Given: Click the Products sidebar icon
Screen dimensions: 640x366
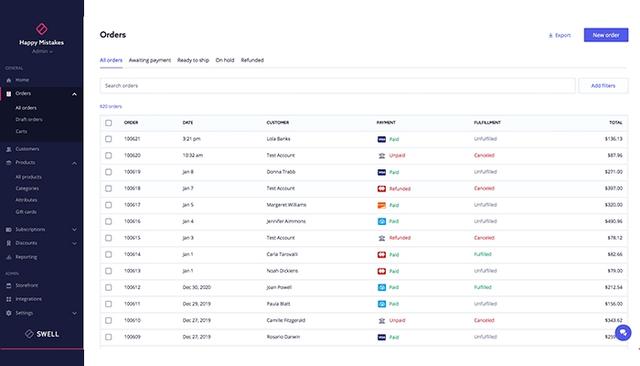Looking at the screenshot, I should tap(9, 163).
